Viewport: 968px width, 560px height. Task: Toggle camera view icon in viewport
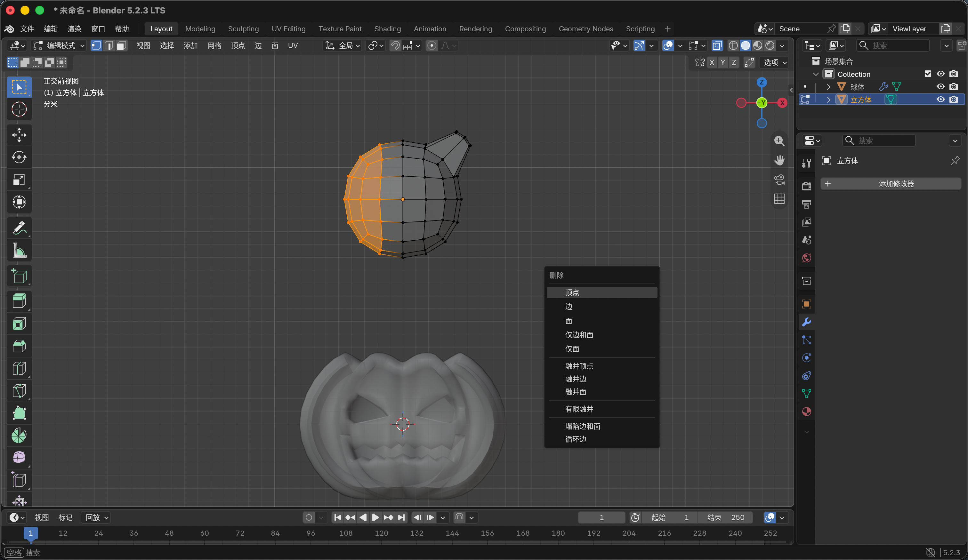pos(779,180)
